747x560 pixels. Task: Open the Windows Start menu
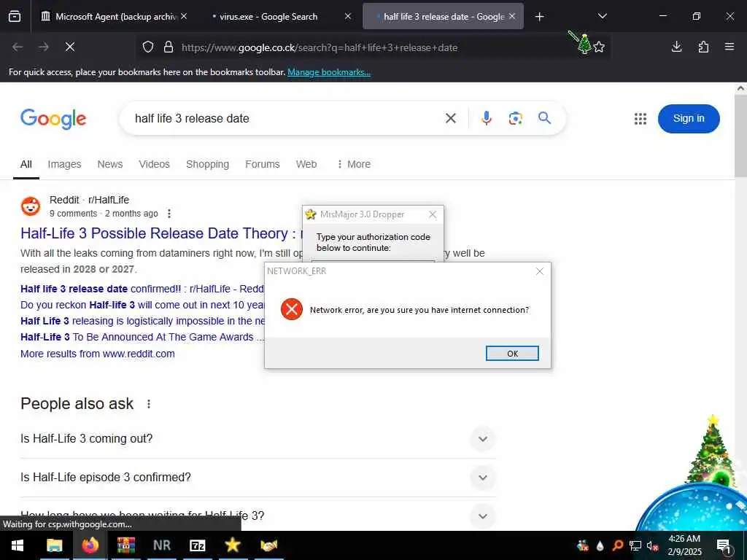(x=18, y=545)
